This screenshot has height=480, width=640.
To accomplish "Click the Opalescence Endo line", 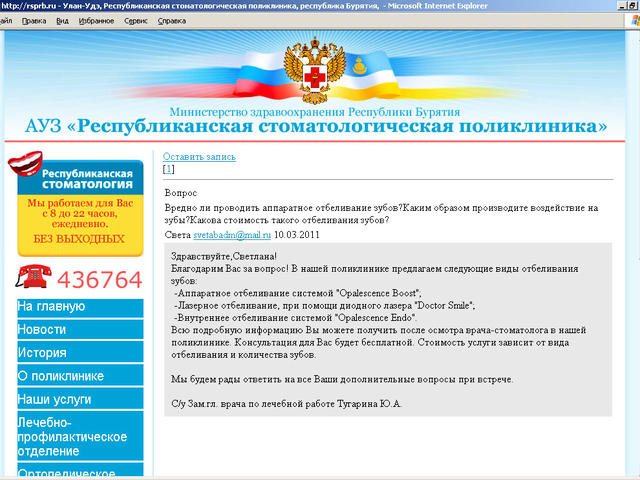I will (x=295, y=318).
